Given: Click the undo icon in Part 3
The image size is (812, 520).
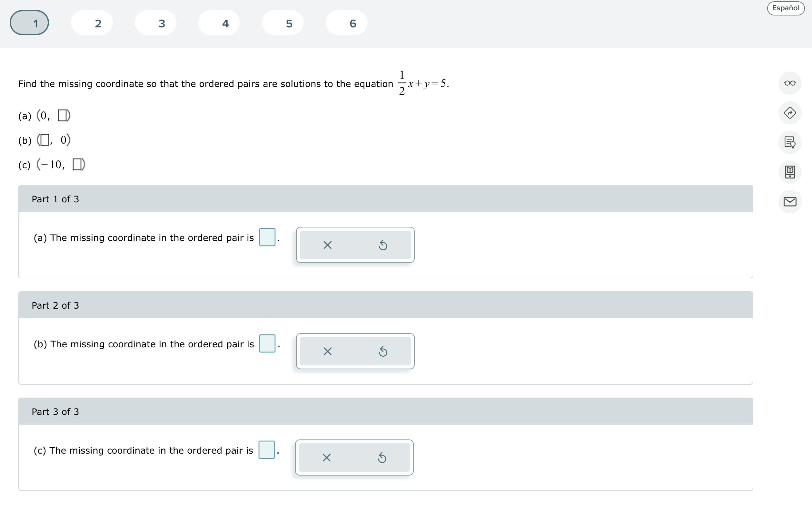Looking at the screenshot, I should 382,457.
